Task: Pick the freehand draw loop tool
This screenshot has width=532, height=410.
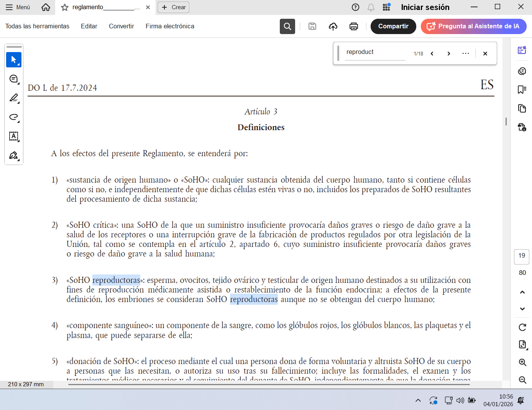Action: click(x=14, y=117)
